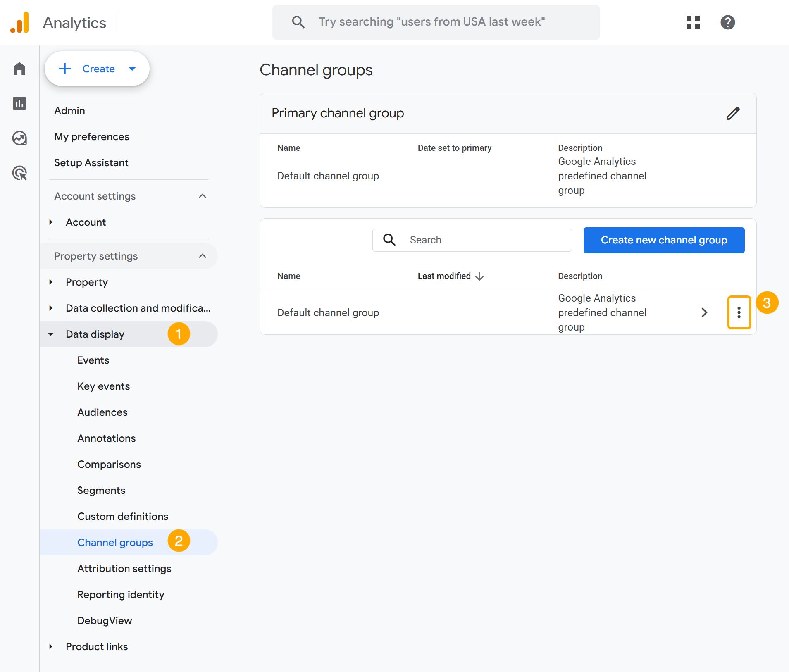This screenshot has height=672, width=789.
Task: Click the channel group Search field
Action: pos(471,240)
